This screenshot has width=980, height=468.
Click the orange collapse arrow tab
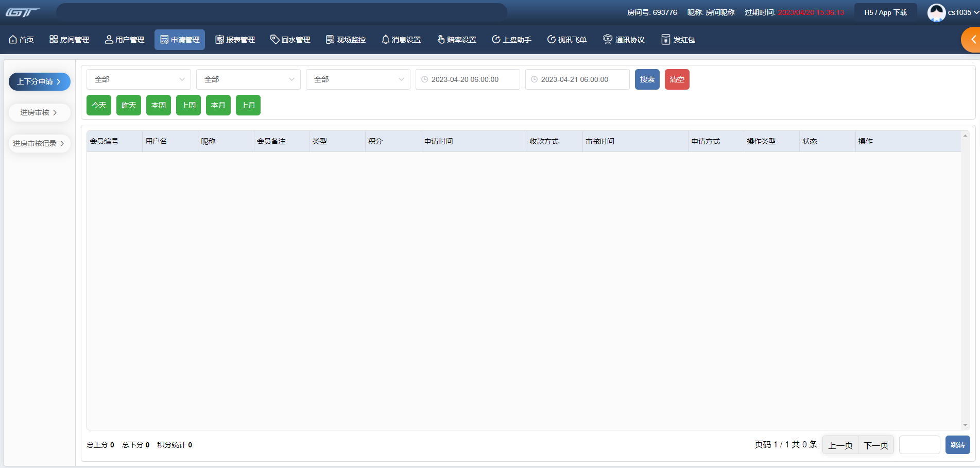click(x=971, y=40)
